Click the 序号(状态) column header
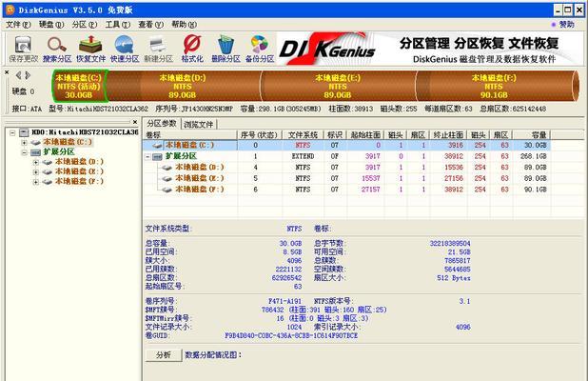 260,134
